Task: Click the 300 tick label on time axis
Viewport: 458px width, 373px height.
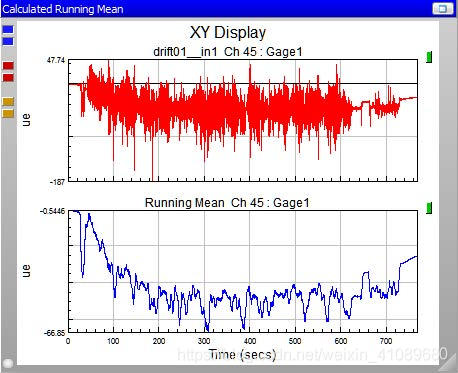Action: pos(204,341)
